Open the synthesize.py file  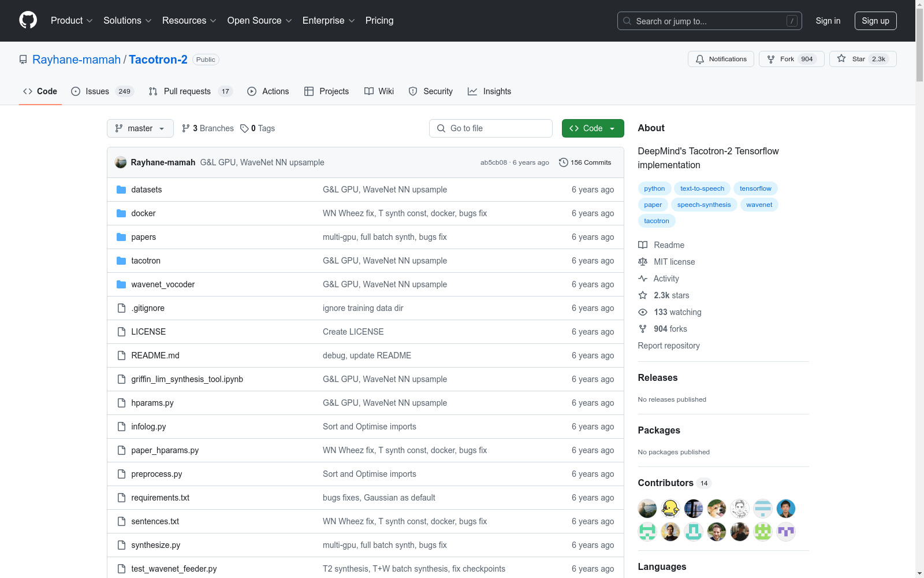(x=156, y=545)
